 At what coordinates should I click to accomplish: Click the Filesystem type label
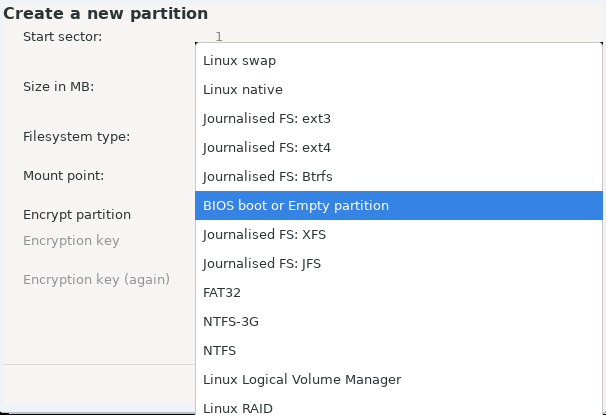pyautogui.click(x=77, y=137)
